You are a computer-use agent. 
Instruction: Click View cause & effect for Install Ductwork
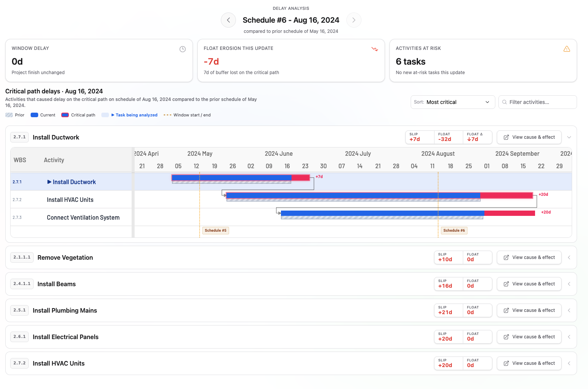(529, 137)
